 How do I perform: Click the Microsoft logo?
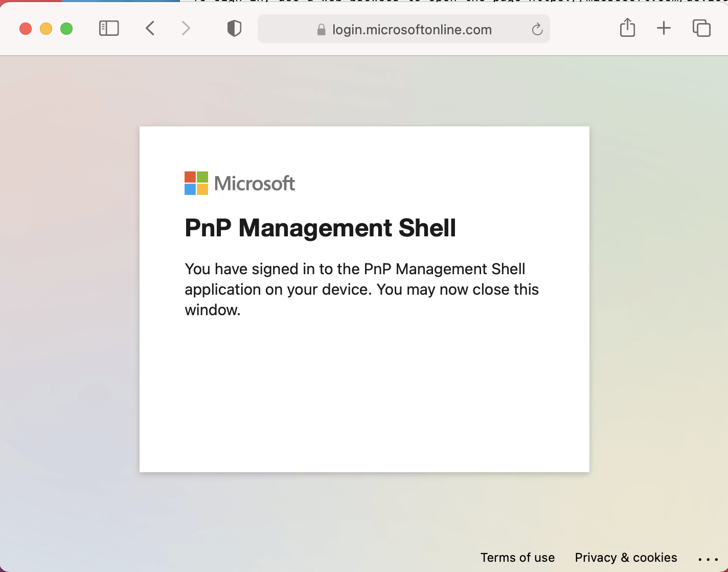(x=240, y=183)
